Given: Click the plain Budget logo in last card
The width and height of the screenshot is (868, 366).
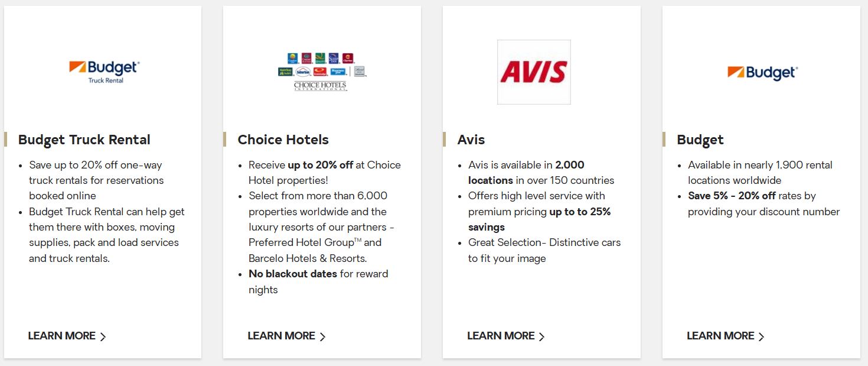Looking at the screenshot, I should coord(762,72).
